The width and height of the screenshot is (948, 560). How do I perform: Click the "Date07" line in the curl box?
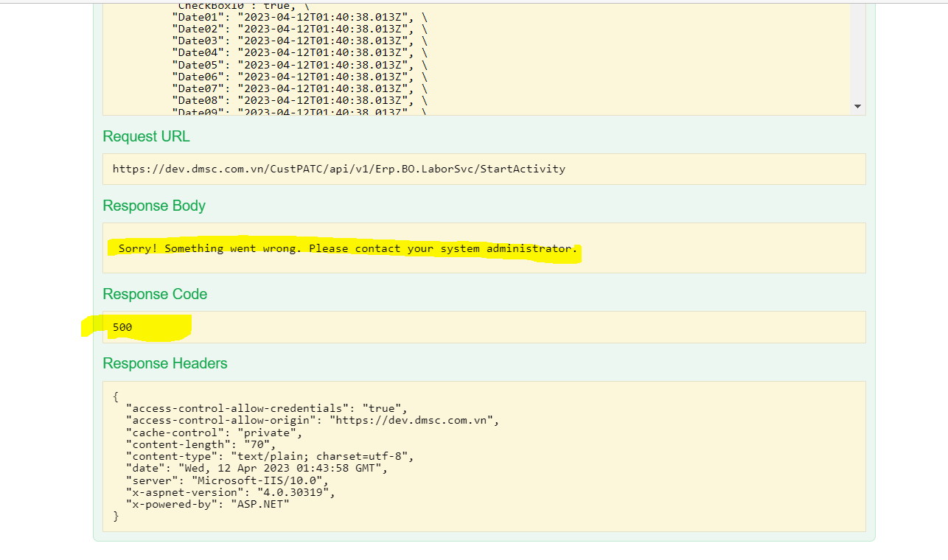299,88
